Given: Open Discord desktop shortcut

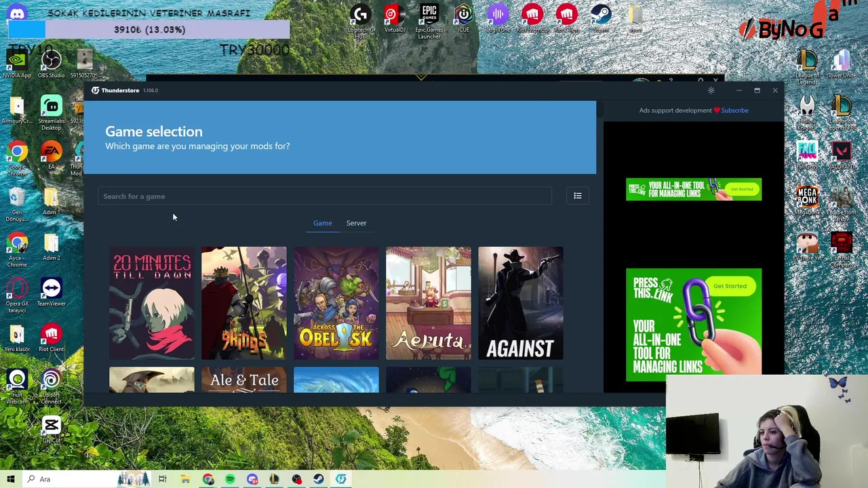Looking at the screenshot, I should 17,13.
